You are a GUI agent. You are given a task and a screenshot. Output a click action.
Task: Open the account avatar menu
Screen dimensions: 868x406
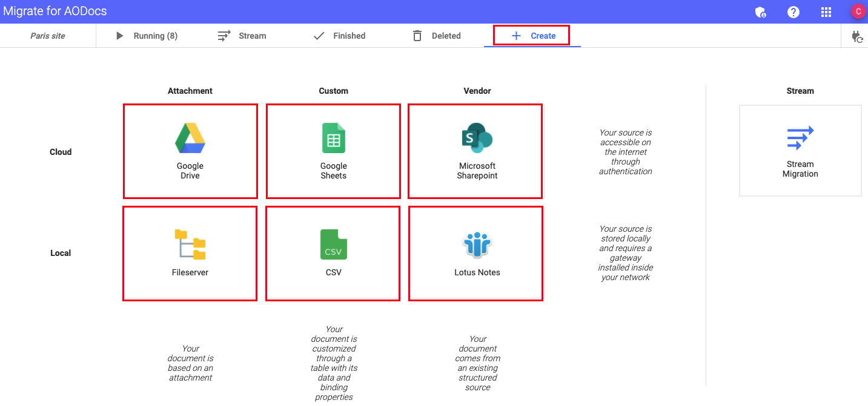point(858,11)
